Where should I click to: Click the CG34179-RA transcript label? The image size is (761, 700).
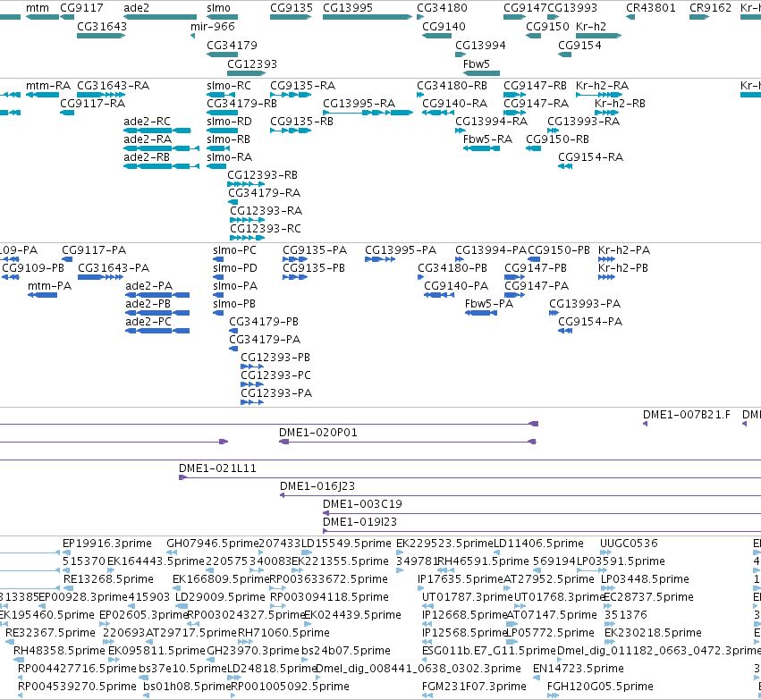click(264, 193)
